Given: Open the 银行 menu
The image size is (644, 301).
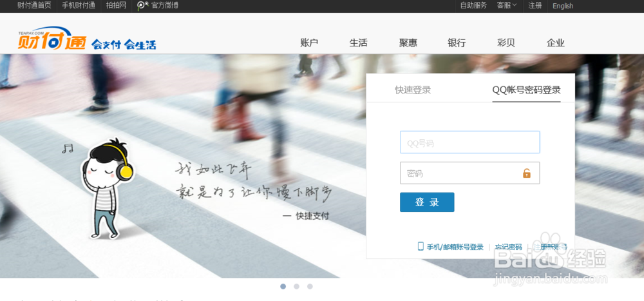Looking at the screenshot, I should [x=457, y=43].
